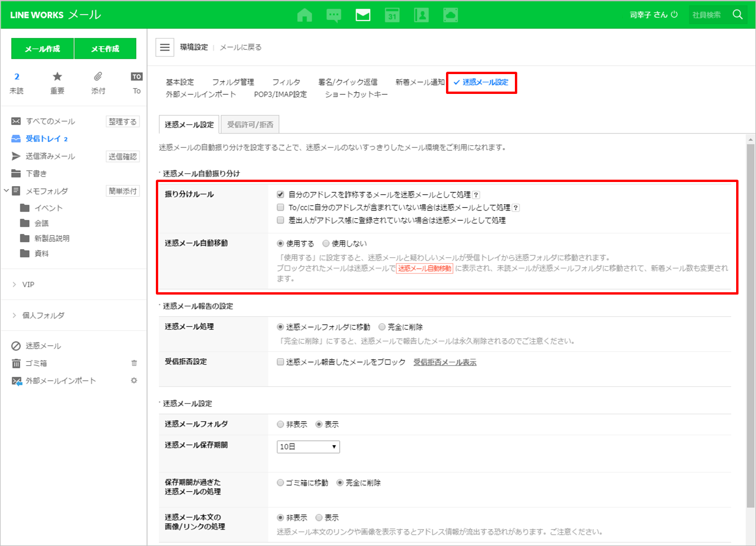Open the address book contacts icon
The height and width of the screenshot is (546, 756).
[421, 15]
